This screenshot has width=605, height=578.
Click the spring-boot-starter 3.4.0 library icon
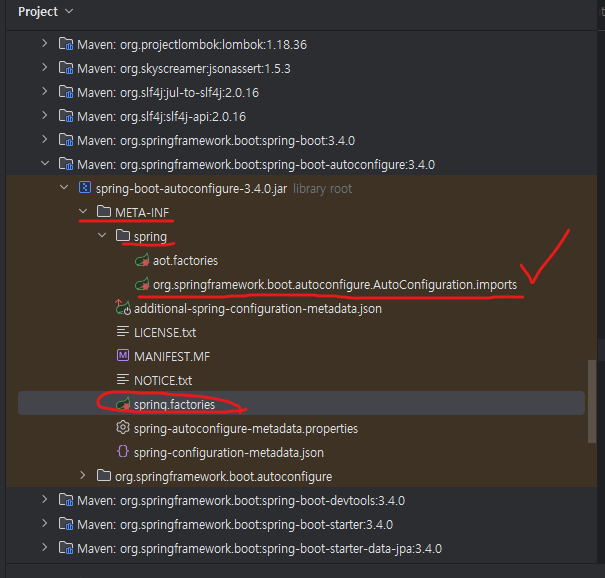tap(66, 524)
